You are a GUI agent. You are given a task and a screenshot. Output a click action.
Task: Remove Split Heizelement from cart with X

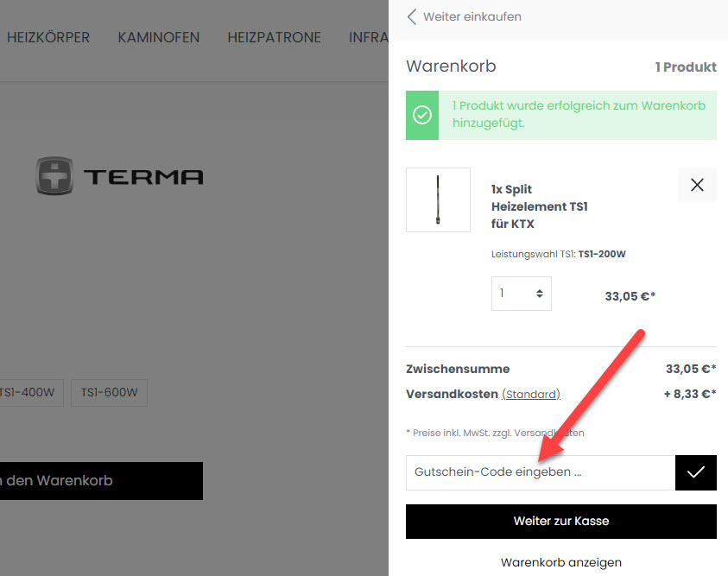[697, 185]
